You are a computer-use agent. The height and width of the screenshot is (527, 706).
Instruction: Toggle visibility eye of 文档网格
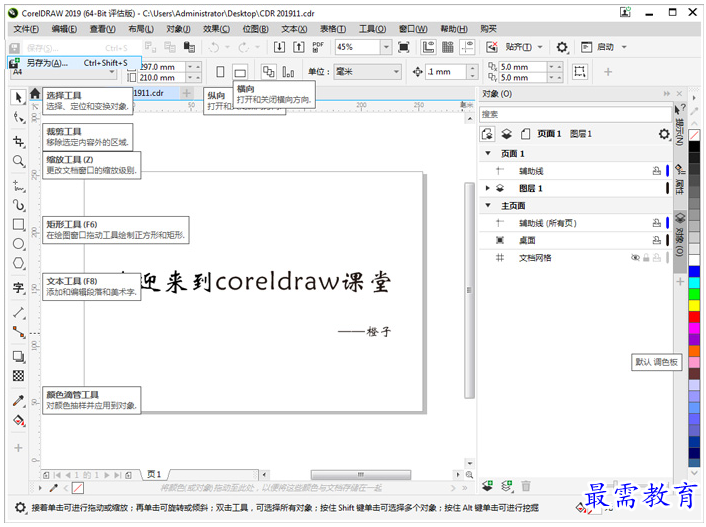635,258
